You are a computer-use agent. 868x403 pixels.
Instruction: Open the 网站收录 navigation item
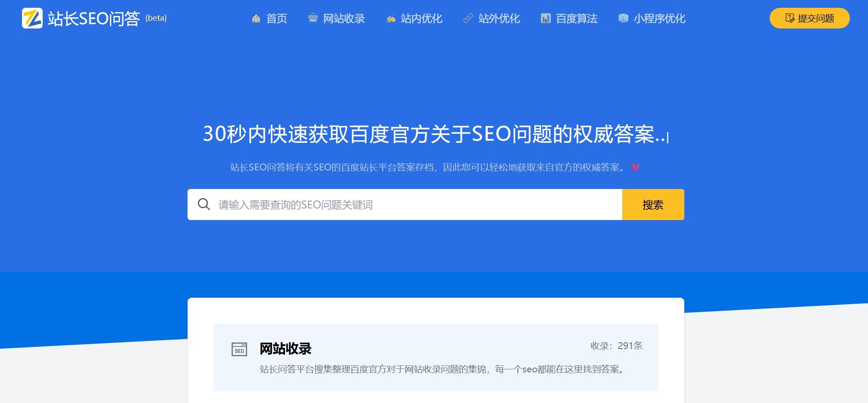(336, 19)
